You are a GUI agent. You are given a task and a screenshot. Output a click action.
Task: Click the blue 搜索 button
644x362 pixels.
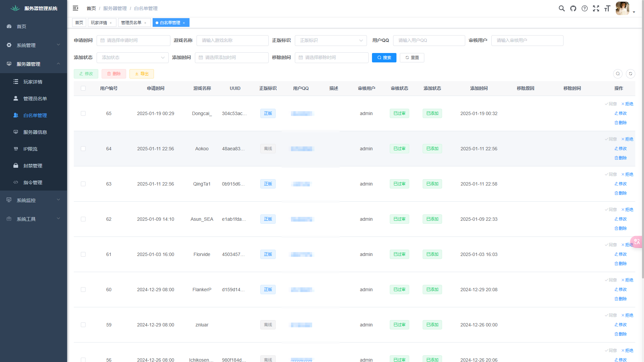click(384, 58)
